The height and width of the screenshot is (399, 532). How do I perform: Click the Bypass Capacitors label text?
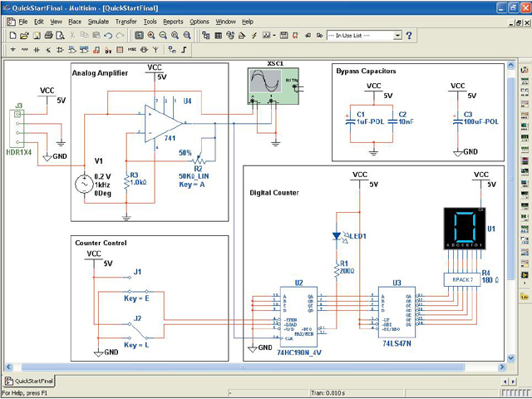366,71
